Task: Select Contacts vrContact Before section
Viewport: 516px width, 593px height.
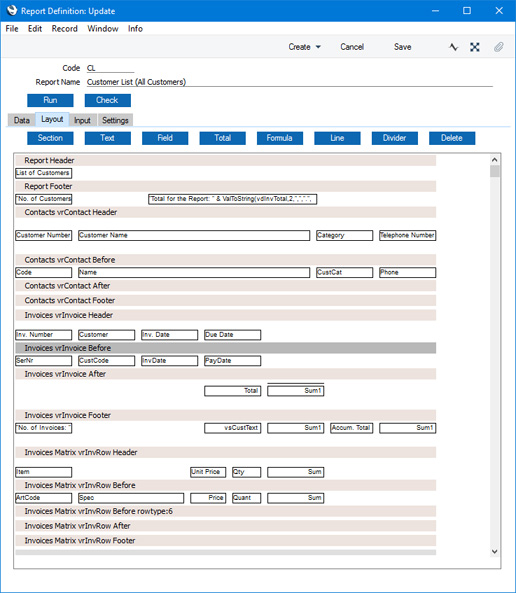Action: tap(225, 260)
